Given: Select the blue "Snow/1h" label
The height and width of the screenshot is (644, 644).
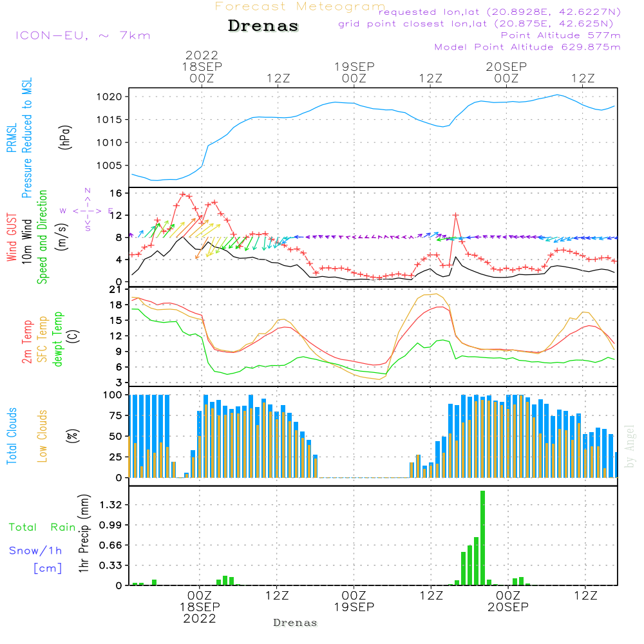Looking at the screenshot, I should point(35,551).
